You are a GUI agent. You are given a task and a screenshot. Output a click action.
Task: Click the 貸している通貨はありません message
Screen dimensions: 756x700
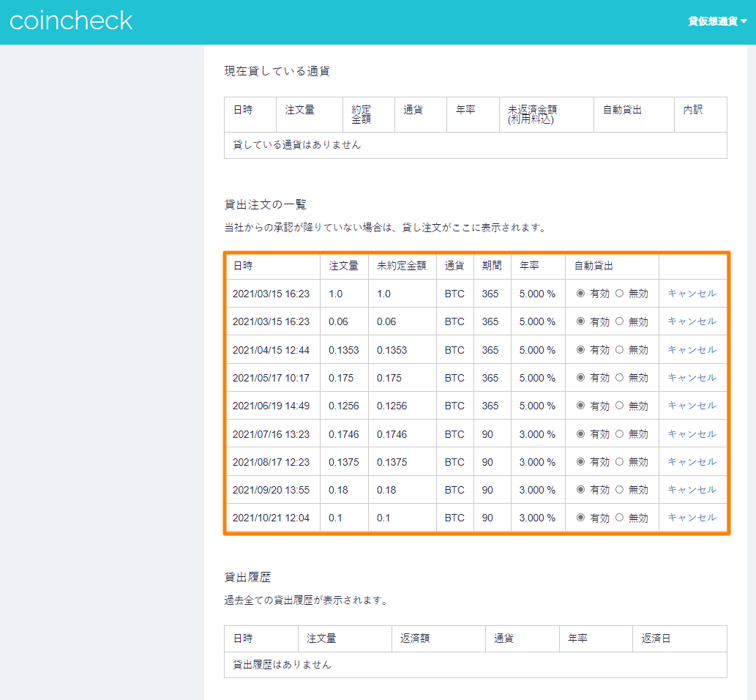click(296, 145)
